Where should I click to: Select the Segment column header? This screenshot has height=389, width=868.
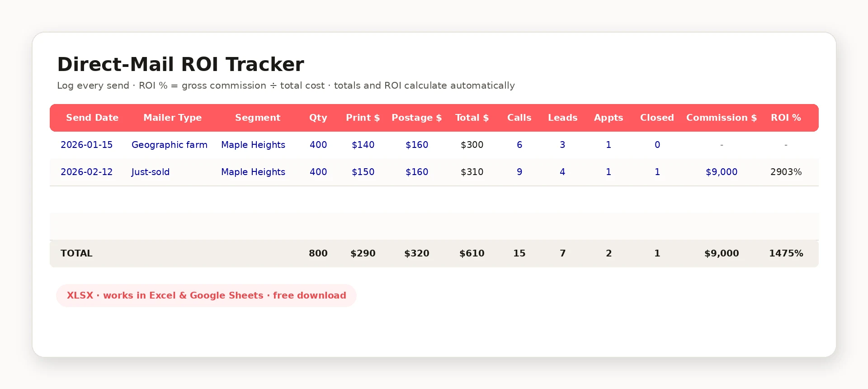tap(258, 118)
